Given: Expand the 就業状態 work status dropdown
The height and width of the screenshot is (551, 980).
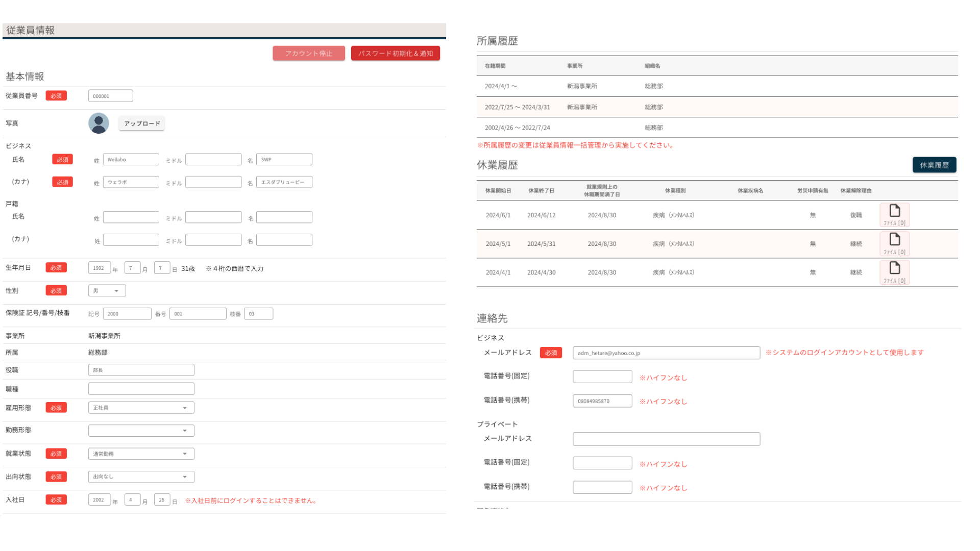Looking at the screenshot, I should 141,454.
